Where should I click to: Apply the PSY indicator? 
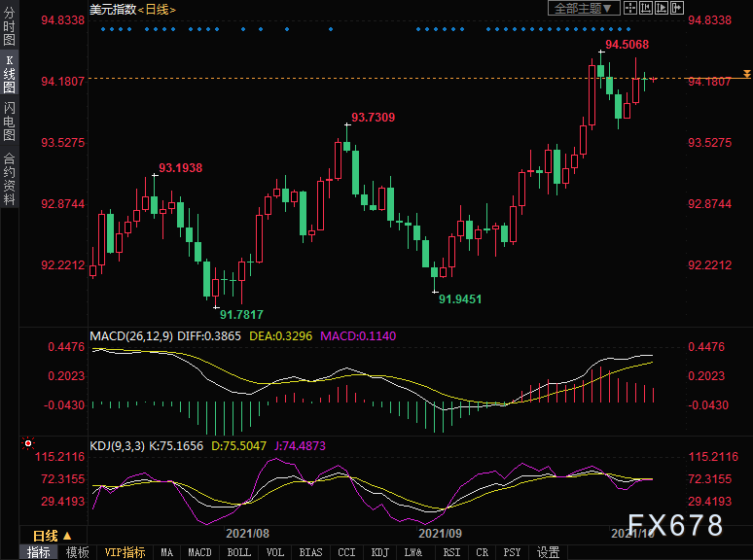click(x=512, y=552)
